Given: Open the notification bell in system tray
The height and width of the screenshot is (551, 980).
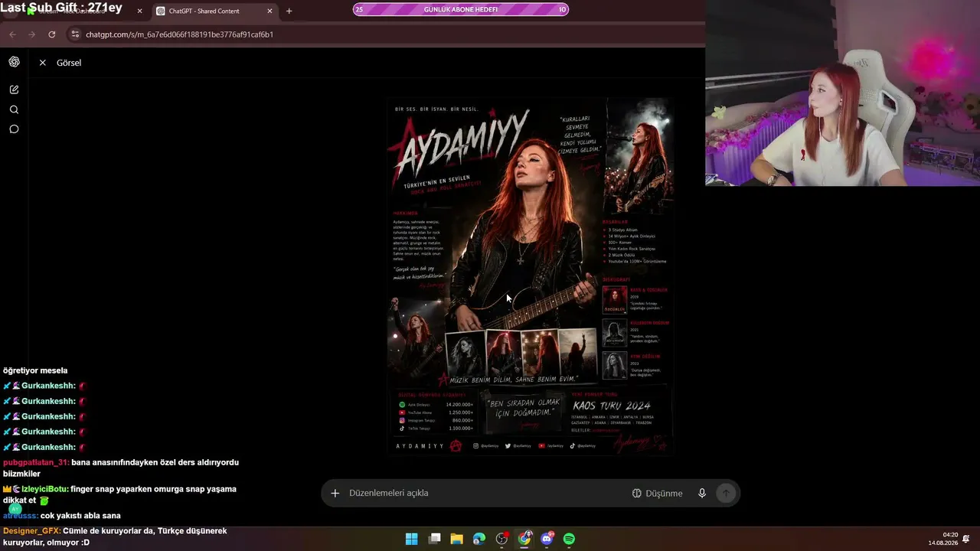Looking at the screenshot, I should click(x=966, y=539).
